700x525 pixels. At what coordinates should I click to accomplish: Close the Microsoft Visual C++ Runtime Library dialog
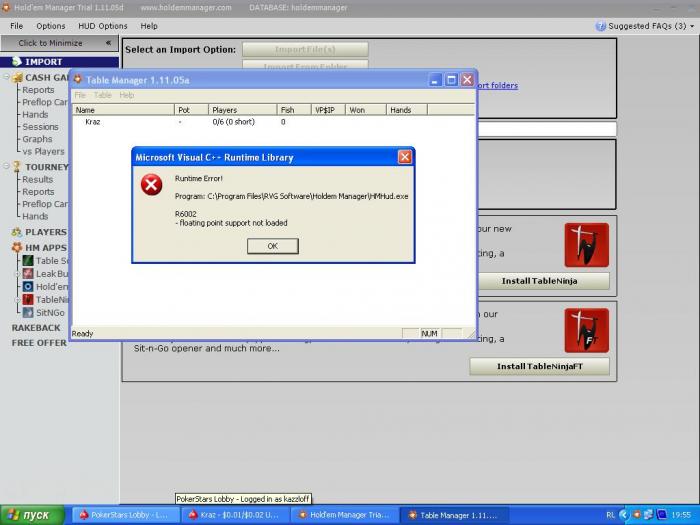tap(404, 157)
